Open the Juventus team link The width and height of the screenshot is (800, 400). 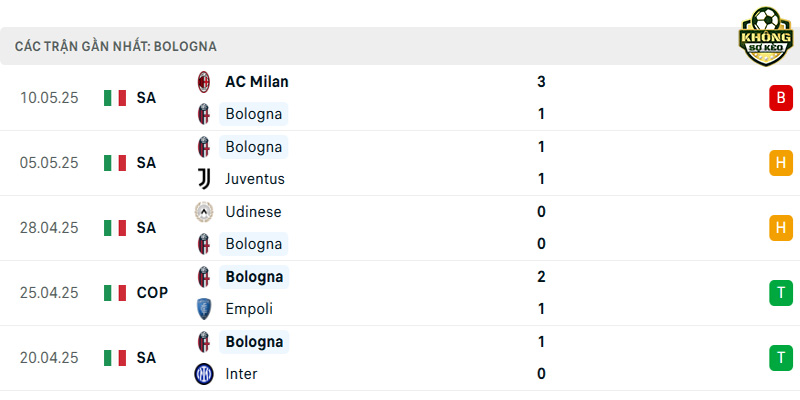pyautogui.click(x=255, y=179)
